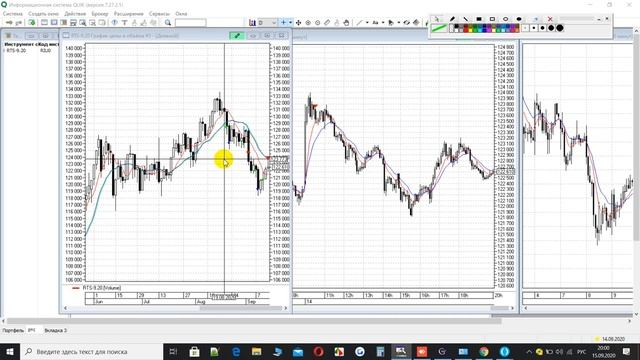Select the filled ellipse drawing tool

(x=519, y=19)
